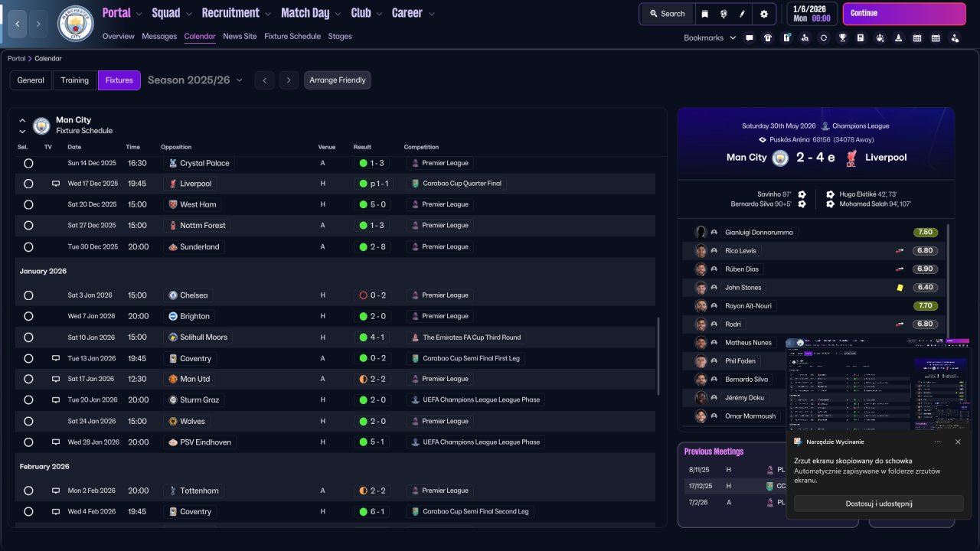Switch to the Training calendar tab
Screen dimensions: 980x551
(x=75, y=80)
